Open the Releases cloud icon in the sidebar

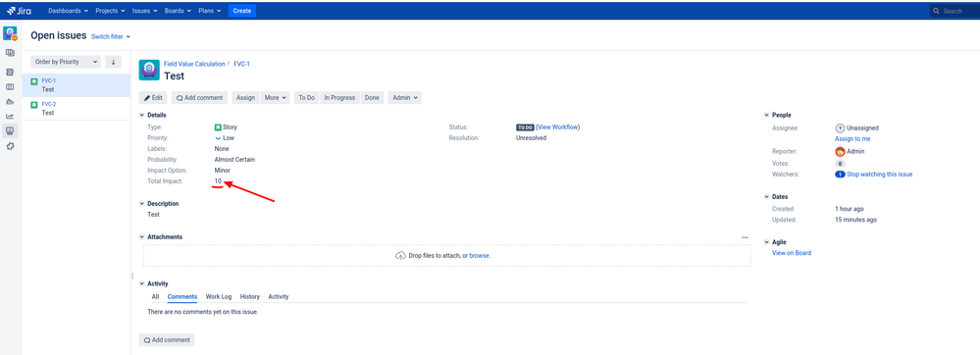click(10, 101)
